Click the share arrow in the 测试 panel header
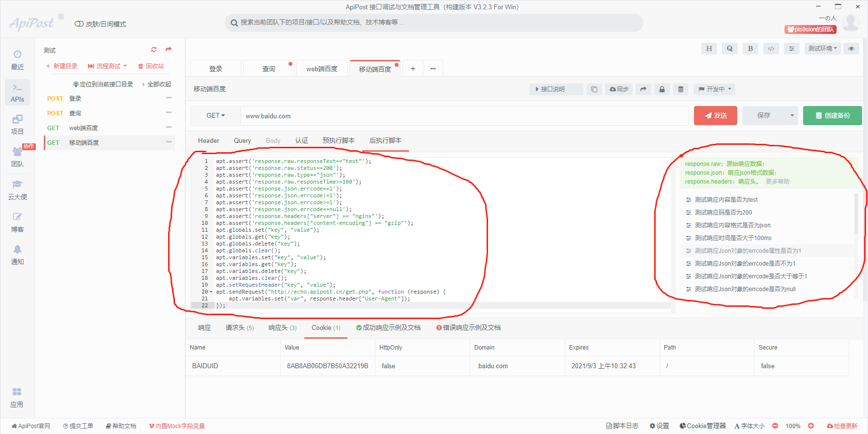This screenshot has width=868, height=434. 169,50
